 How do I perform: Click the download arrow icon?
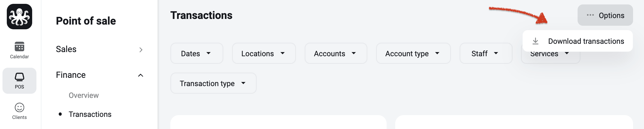click(x=535, y=41)
